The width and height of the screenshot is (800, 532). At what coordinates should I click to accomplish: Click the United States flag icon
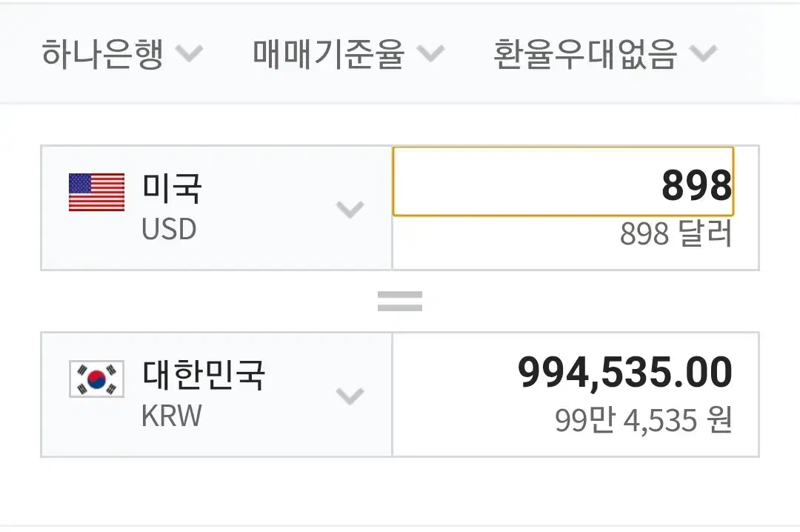coord(96,193)
